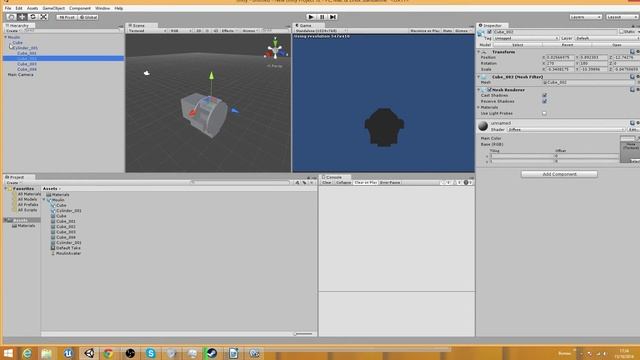This screenshot has width=640, height=360.
Task: Open the GameObject menu
Action: click(53, 8)
